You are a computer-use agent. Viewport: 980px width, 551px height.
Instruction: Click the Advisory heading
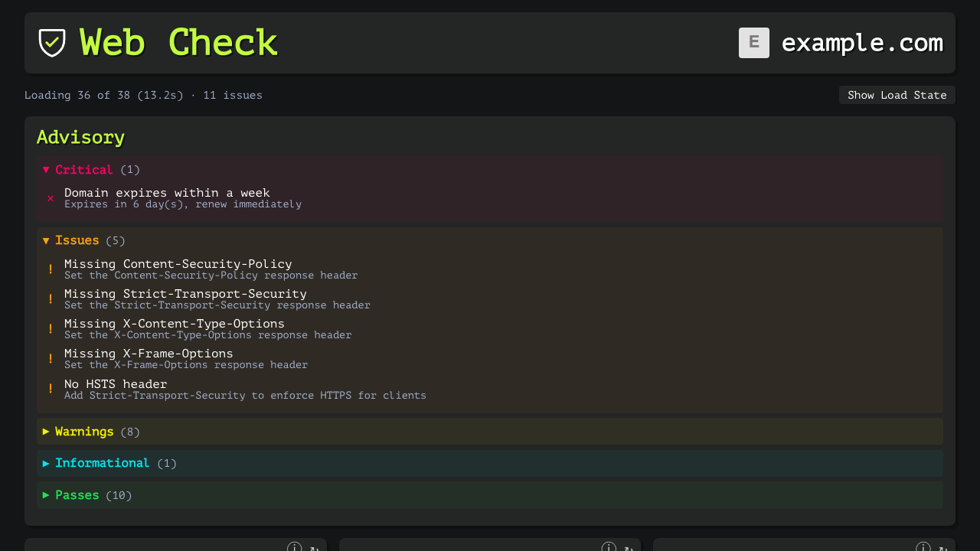point(80,138)
